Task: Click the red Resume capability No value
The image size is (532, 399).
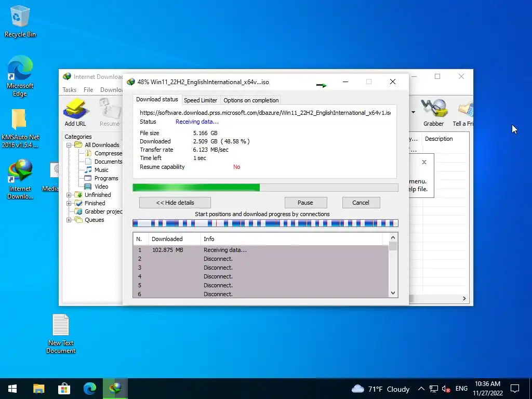Action: [236, 167]
